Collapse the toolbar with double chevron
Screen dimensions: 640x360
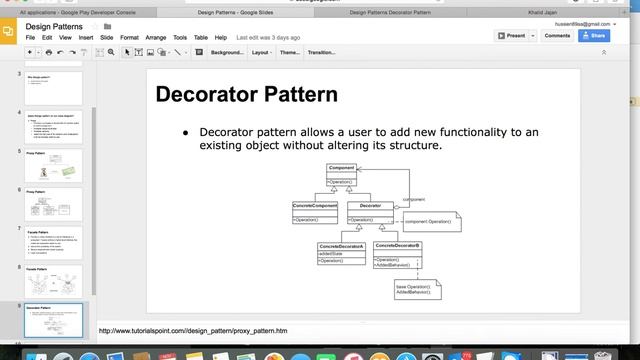click(x=604, y=52)
